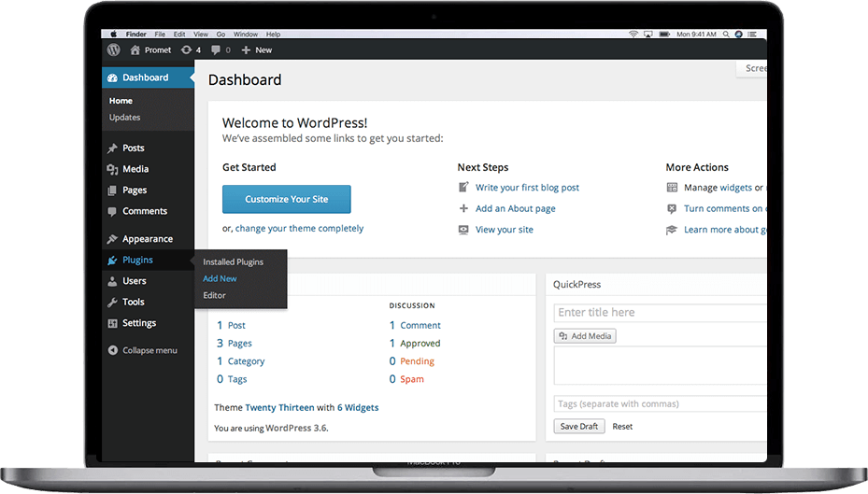
Task: Click the Save Draft button
Action: 579,427
